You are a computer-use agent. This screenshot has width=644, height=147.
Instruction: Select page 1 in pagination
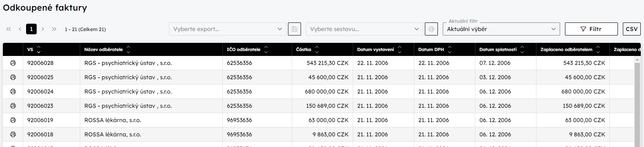(x=31, y=29)
